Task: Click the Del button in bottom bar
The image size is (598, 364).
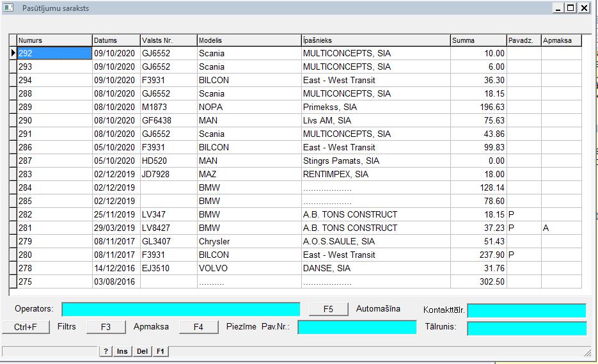Action: pos(142,351)
